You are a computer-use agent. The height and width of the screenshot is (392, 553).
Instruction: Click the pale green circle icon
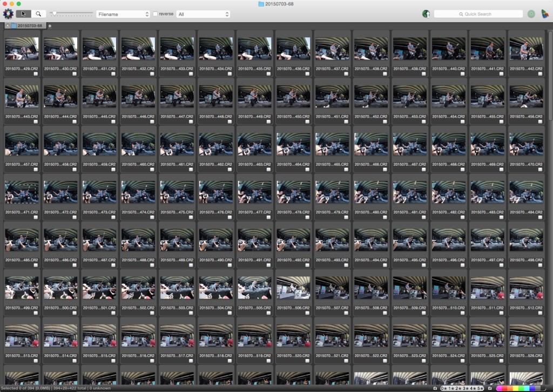click(x=531, y=13)
